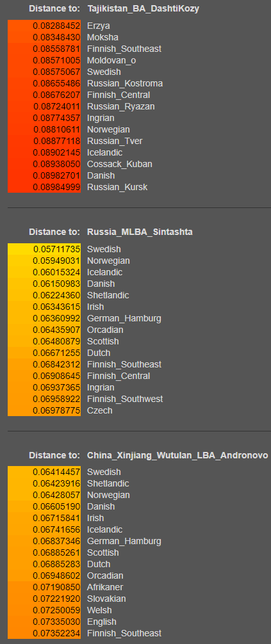Image resolution: width=271 pixels, height=644 pixels.
Task: Select Russia_MLBA_Sintashta header title
Action: point(140,232)
